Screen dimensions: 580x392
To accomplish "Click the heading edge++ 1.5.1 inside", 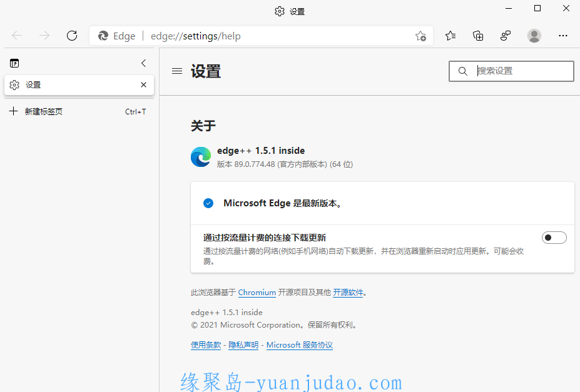I will tap(261, 151).
